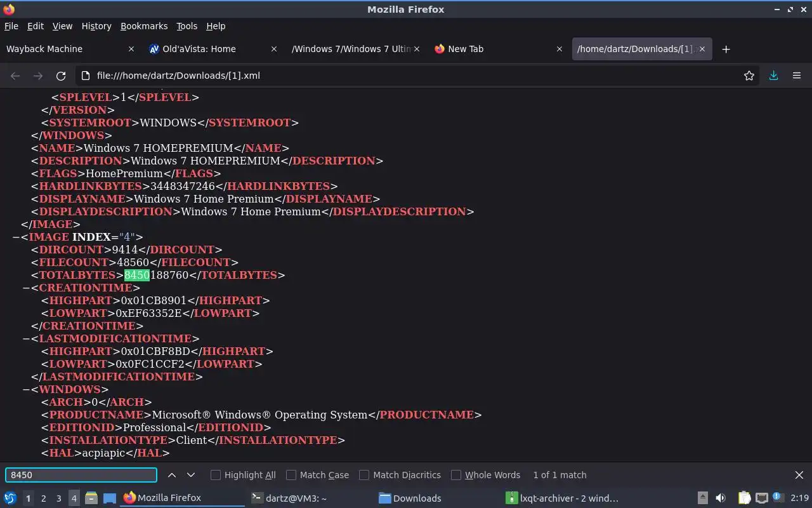
Task: Open the volume control in system tray
Action: pos(721,498)
